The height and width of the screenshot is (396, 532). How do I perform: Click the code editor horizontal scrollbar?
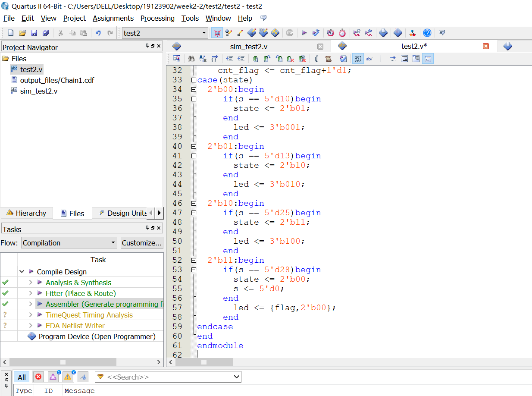204,362
